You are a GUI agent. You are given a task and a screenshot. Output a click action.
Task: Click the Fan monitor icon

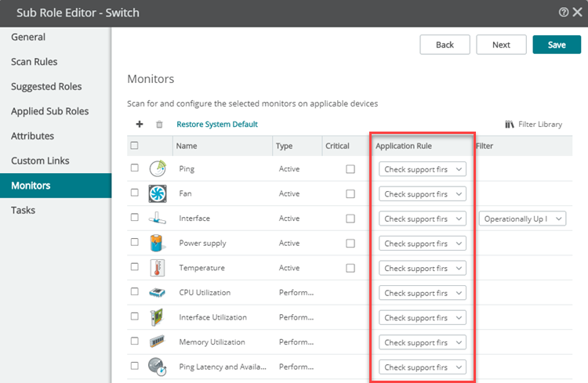pyautogui.click(x=158, y=193)
